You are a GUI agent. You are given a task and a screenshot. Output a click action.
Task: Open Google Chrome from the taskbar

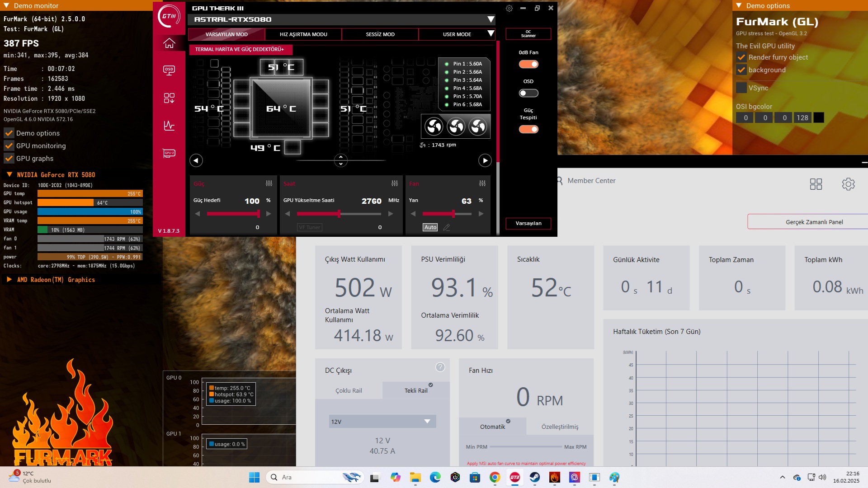tap(495, 477)
